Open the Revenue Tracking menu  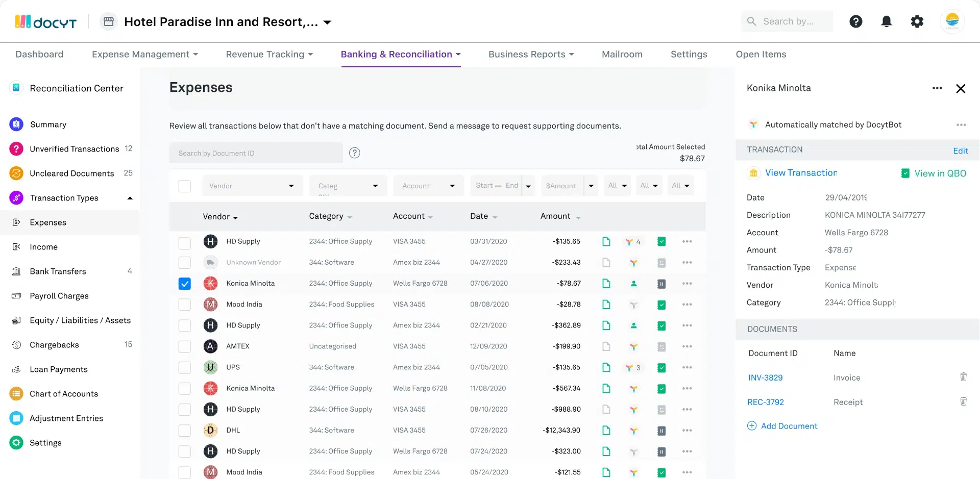269,54
